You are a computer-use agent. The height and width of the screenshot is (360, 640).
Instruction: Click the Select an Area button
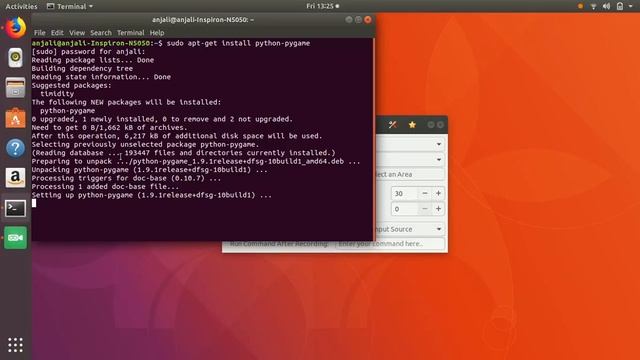tap(409, 174)
